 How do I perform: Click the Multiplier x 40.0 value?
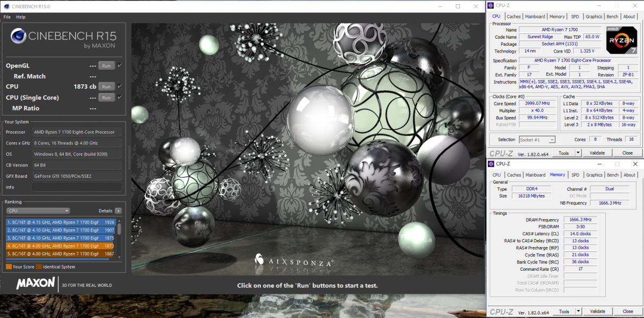pos(537,111)
